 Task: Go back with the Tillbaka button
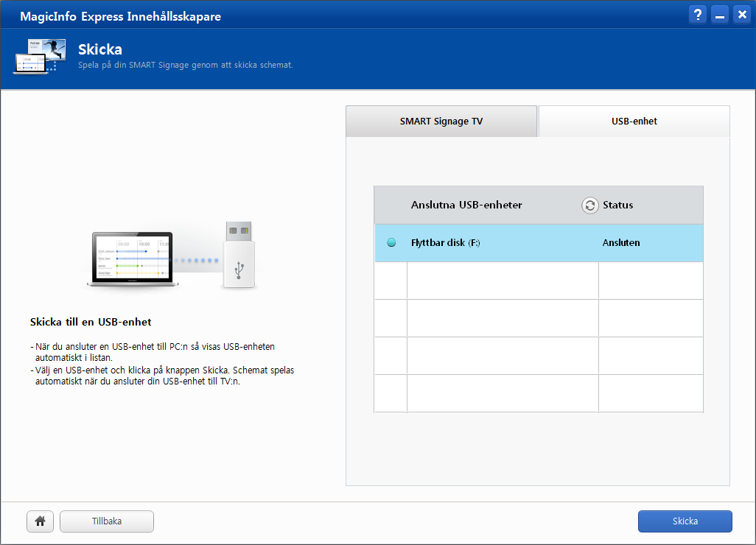point(107,521)
